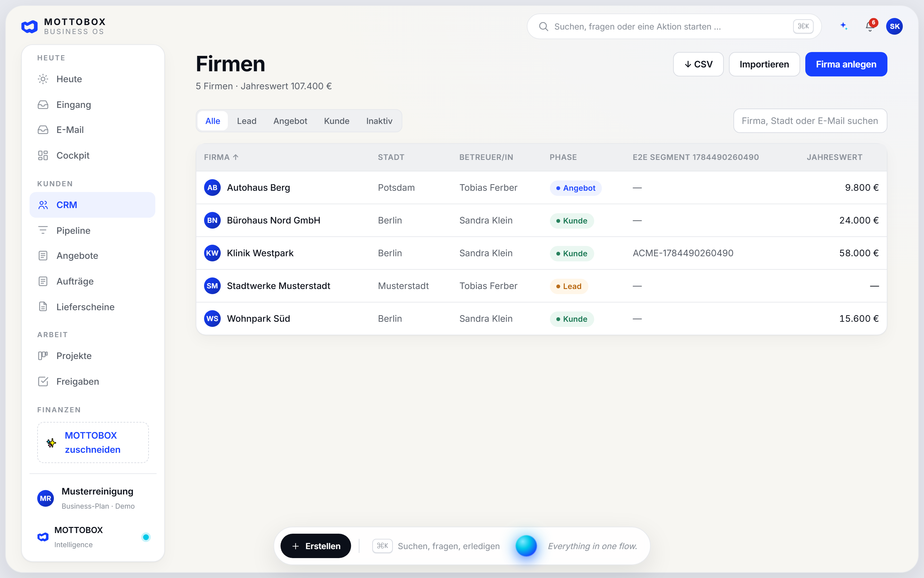Sort by E2E Segment column header

(x=696, y=157)
